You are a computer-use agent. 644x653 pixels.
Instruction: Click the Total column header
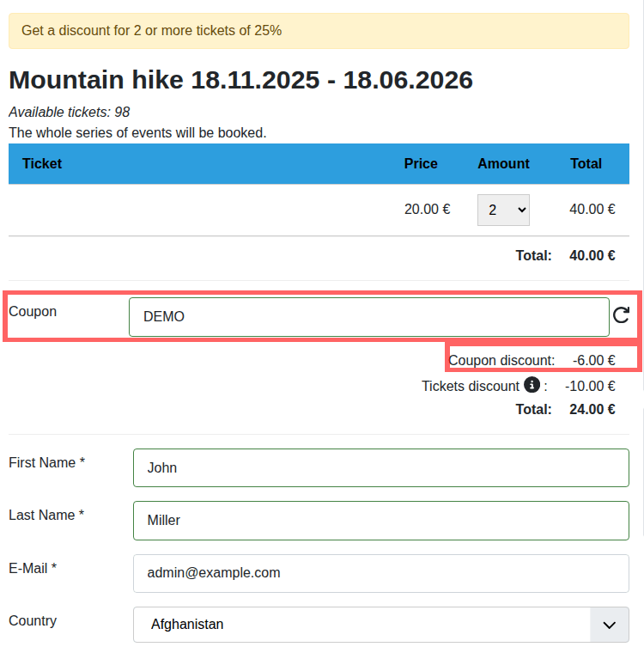click(586, 163)
